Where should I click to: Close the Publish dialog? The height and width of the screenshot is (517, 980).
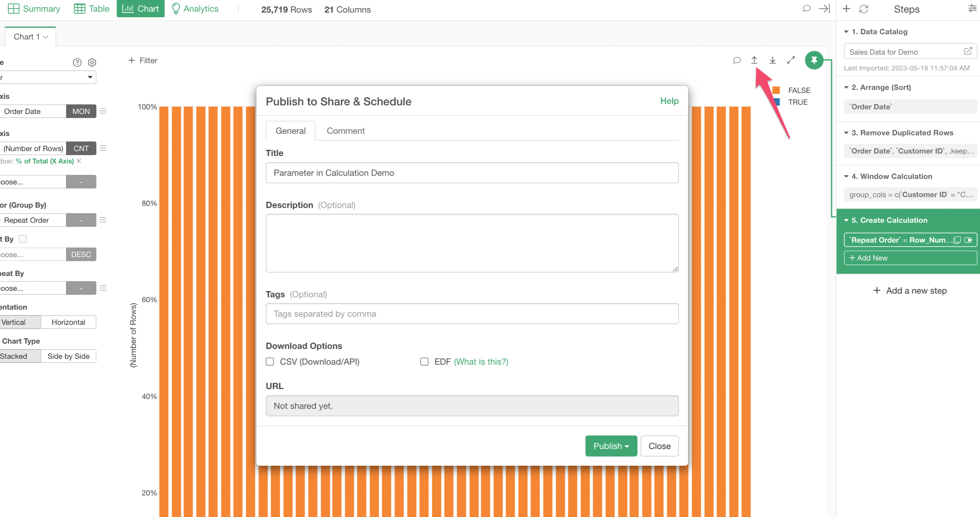[659, 446]
